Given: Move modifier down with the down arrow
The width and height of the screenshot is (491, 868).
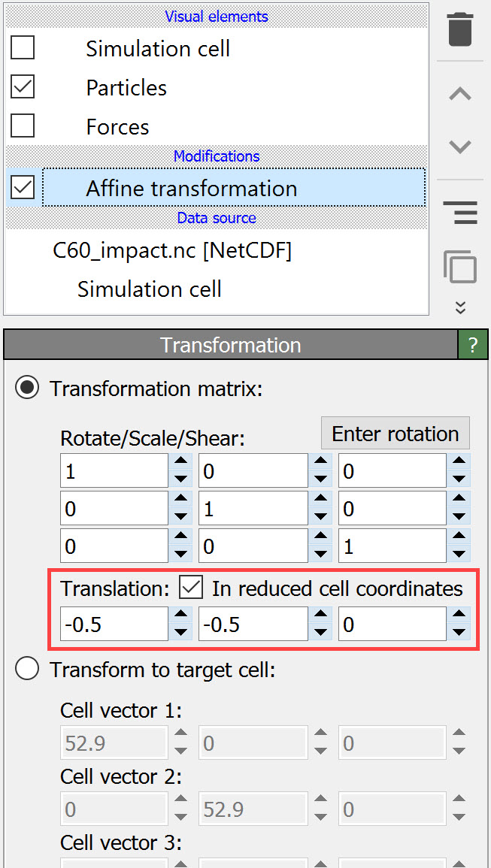Looking at the screenshot, I should pyautogui.click(x=460, y=147).
